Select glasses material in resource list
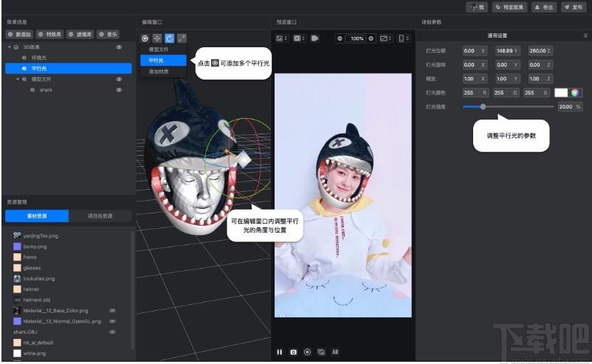 click(32, 268)
